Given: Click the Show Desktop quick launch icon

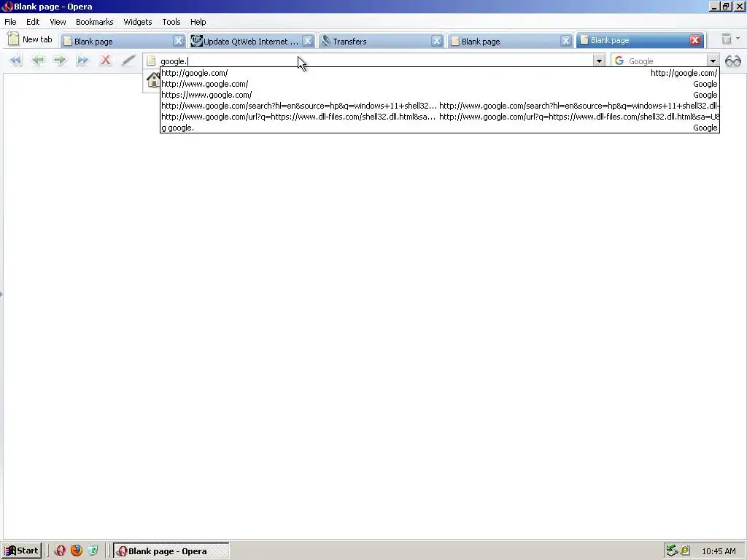Looking at the screenshot, I should [x=93, y=551].
